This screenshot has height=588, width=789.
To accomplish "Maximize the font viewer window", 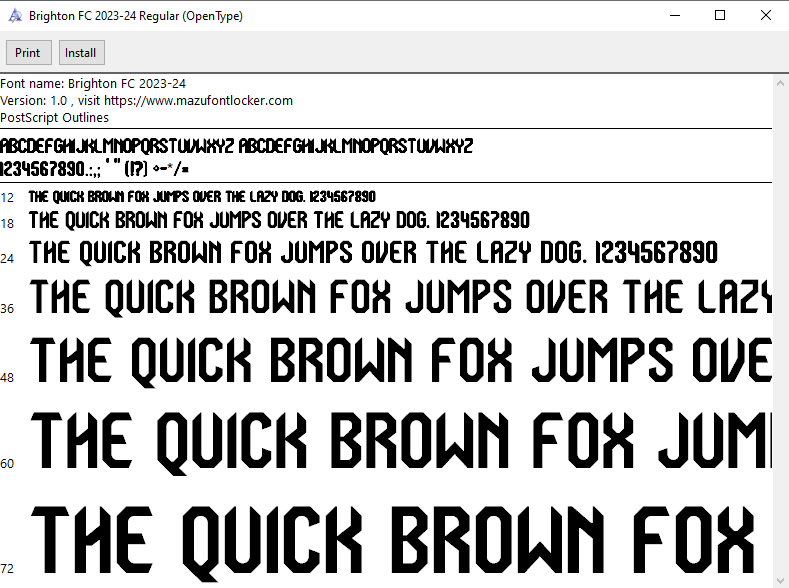I will pos(720,16).
